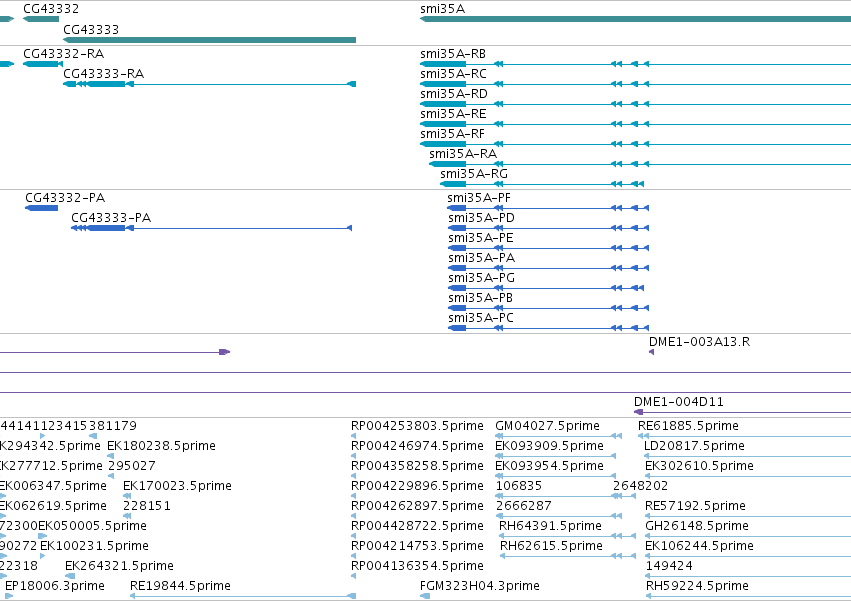Select EST RH59224.5prime
Image resolution: width=851 pixels, height=601 pixels.
697,587
